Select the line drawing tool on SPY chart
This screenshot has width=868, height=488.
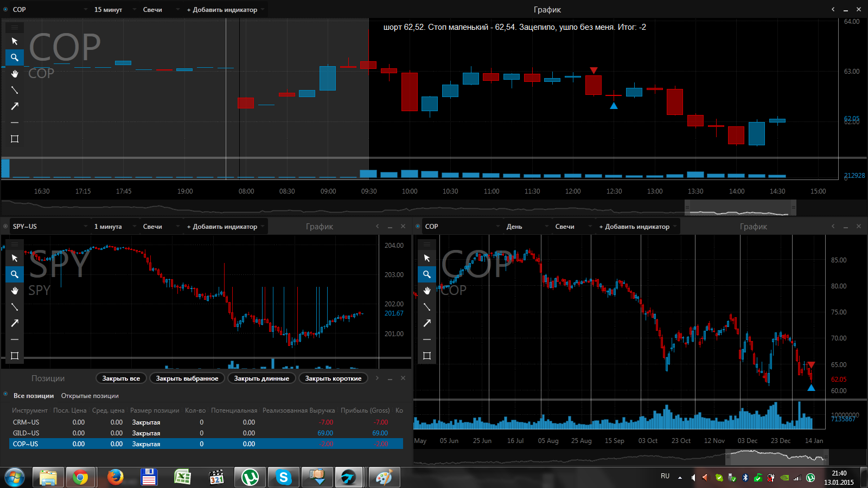click(15, 307)
